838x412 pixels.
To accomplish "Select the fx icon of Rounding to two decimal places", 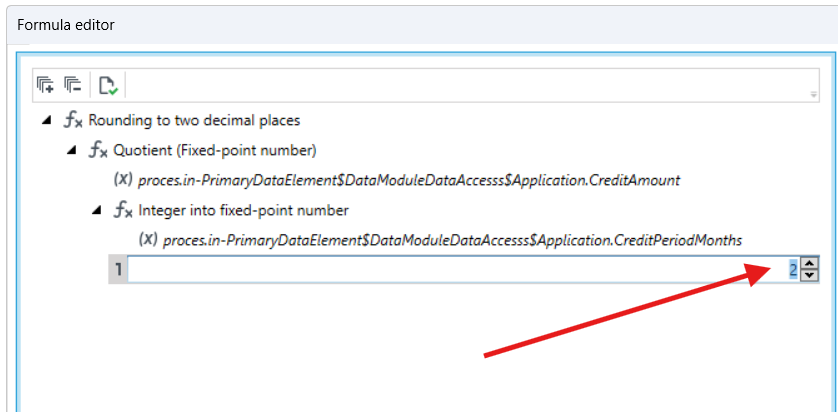I will (73, 121).
